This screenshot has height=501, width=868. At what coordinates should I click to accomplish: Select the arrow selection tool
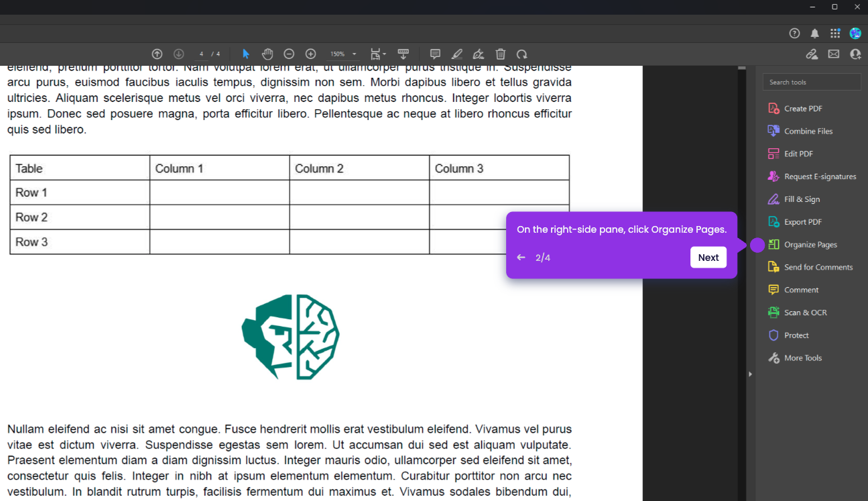(x=246, y=54)
